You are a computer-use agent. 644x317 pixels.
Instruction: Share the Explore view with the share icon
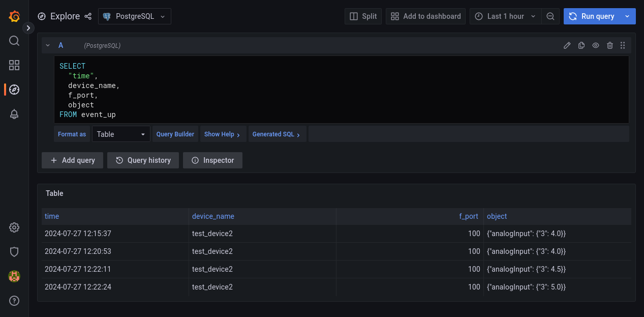point(88,16)
